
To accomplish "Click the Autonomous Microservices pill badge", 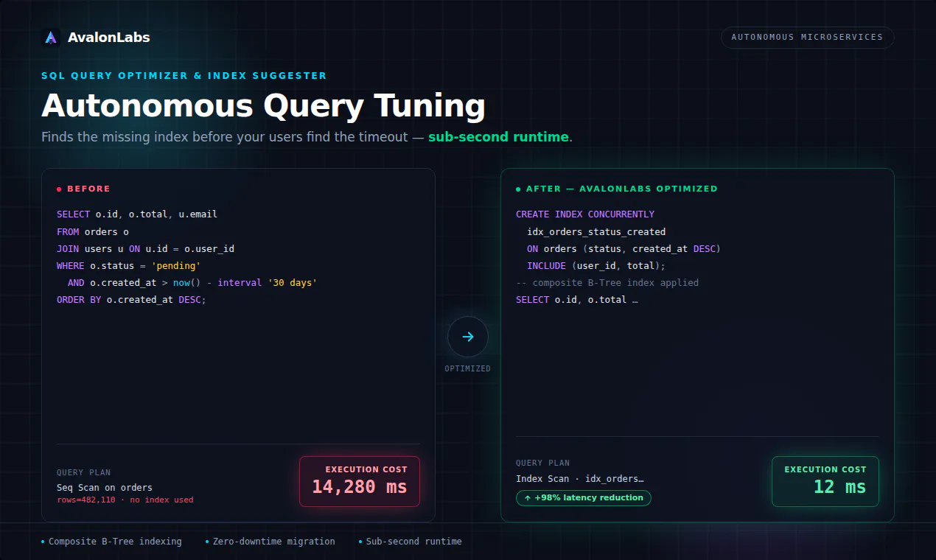I will [x=807, y=38].
